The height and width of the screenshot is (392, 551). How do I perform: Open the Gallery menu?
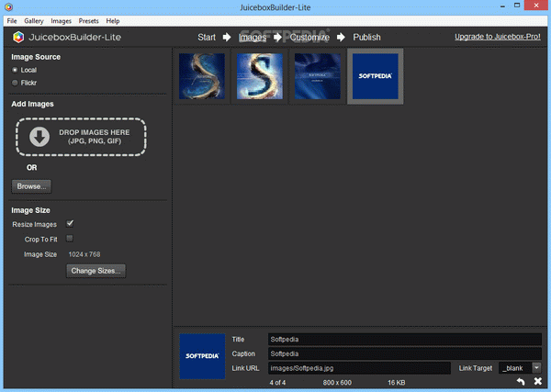point(34,21)
